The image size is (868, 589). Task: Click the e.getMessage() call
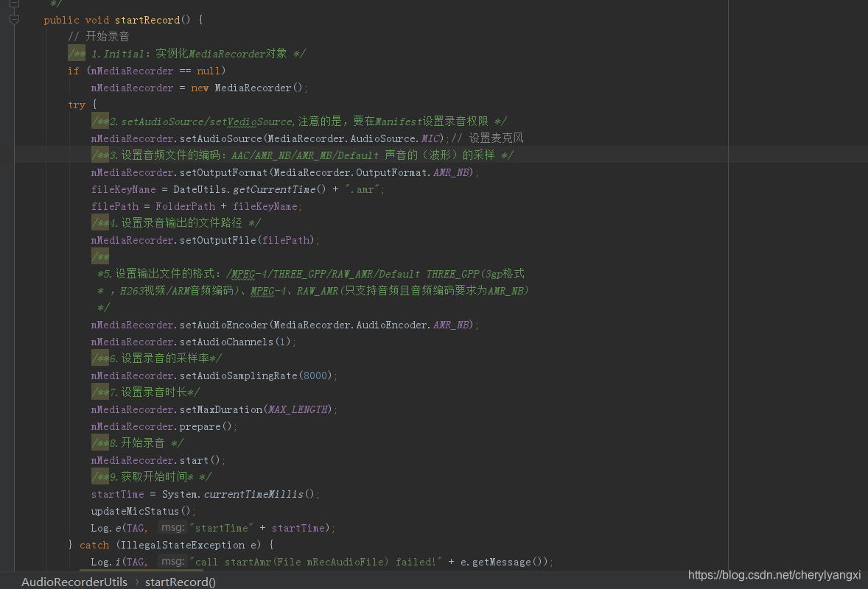502,562
